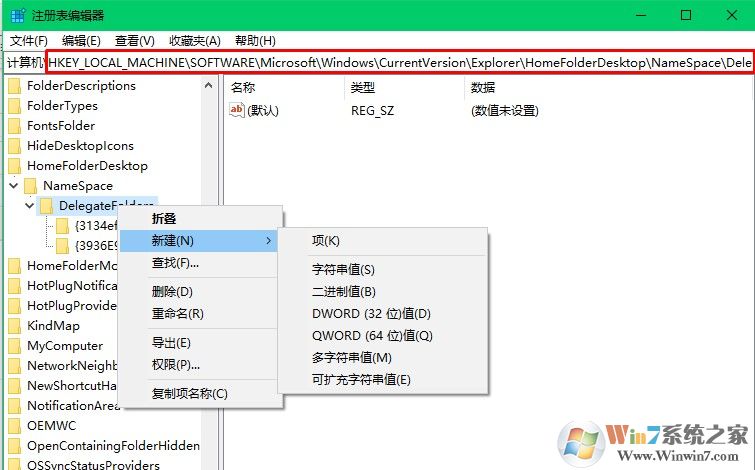Create a new QWORD (64 位)值(Q)
This screenshot has width=755, height=470.
pos(372,336)
